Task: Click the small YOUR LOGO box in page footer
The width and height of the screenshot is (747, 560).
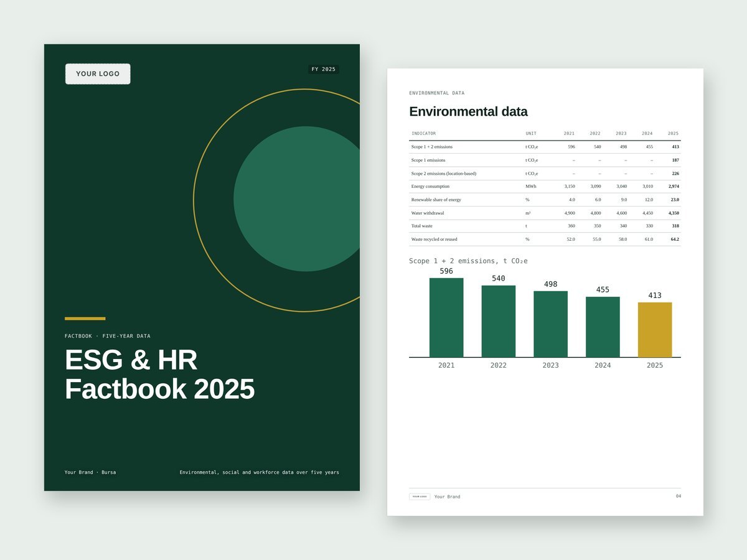Action: [x=420, y=497]
